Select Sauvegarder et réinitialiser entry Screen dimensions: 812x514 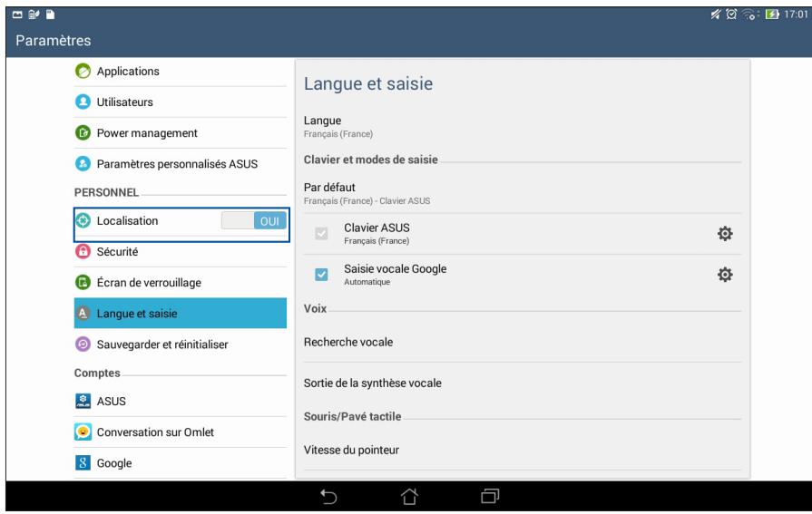pyautogui.click(x=181, y=344)
